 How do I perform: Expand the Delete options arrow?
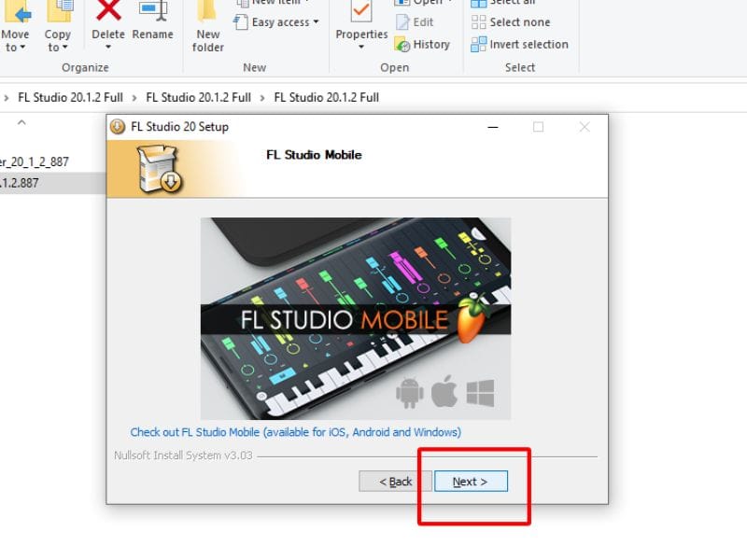[x=108, y=48]
